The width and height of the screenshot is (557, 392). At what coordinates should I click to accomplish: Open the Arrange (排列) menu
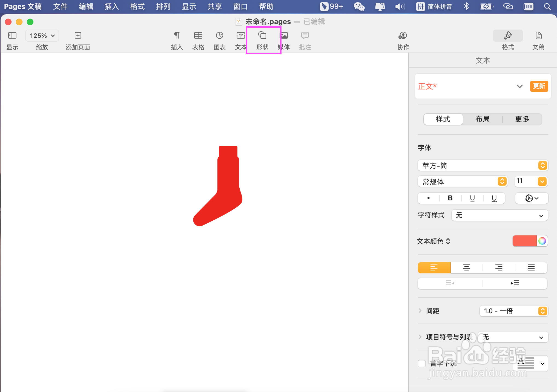click(x=163, y=6)
